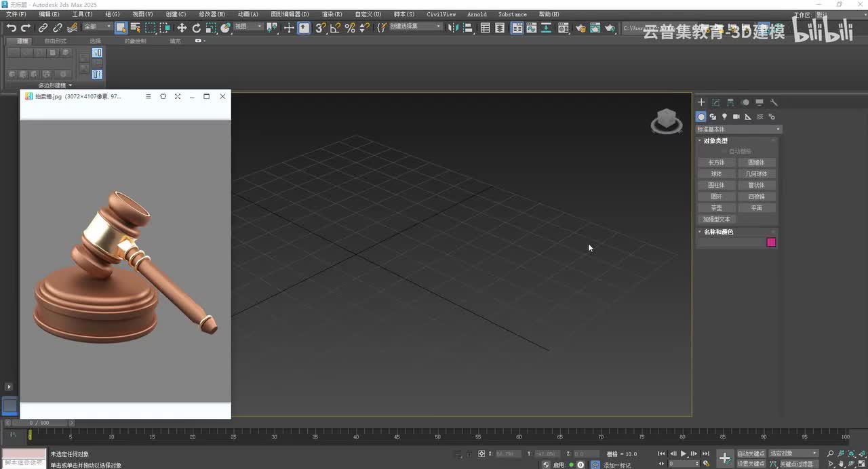The width and height of the screenshot is (868, 469).
Task: Open the 修改器(M) menu
Action: tap(212, 14)
